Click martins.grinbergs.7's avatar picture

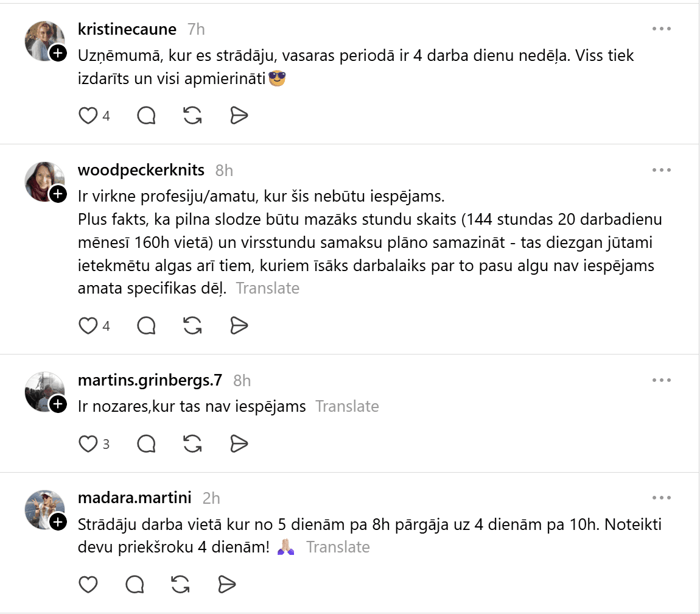point(44,390)
